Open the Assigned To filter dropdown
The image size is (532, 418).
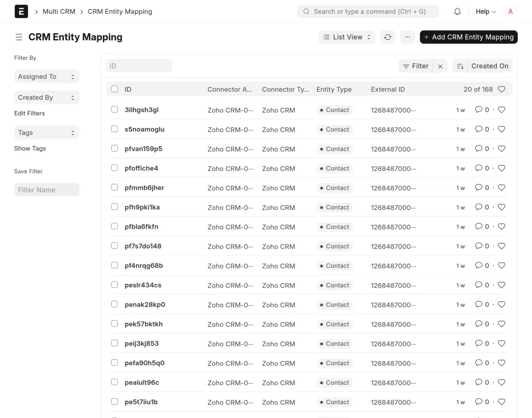point(47,77)
